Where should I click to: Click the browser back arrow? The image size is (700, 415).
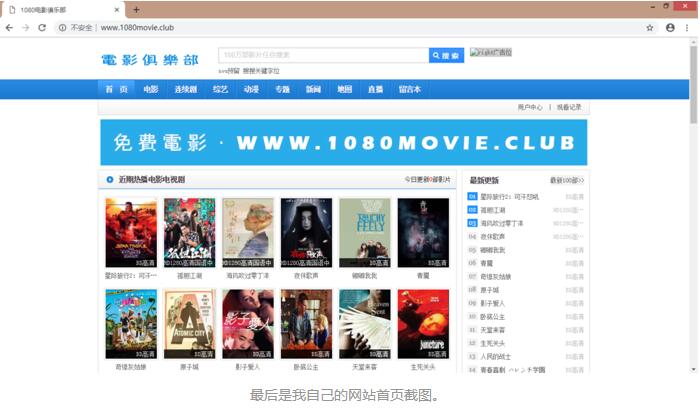[10, 28]
